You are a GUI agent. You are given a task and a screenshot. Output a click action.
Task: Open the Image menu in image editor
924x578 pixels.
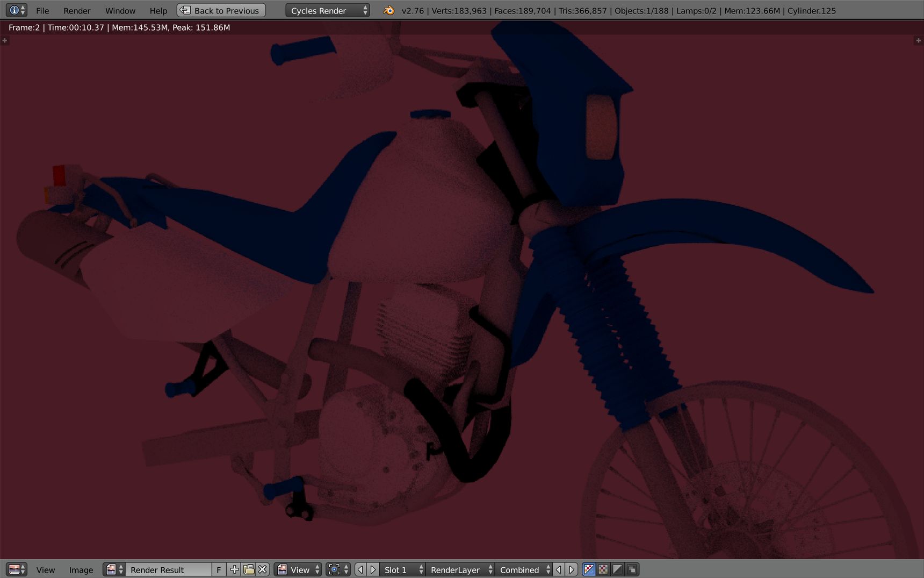click(x=81, y=570)
